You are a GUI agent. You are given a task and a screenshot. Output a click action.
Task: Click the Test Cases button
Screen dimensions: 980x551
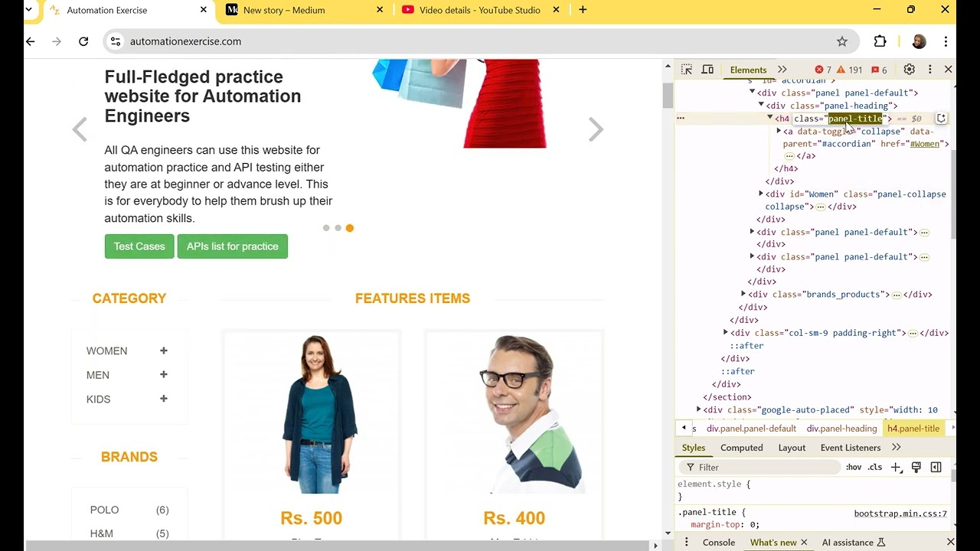coord(139,246)
